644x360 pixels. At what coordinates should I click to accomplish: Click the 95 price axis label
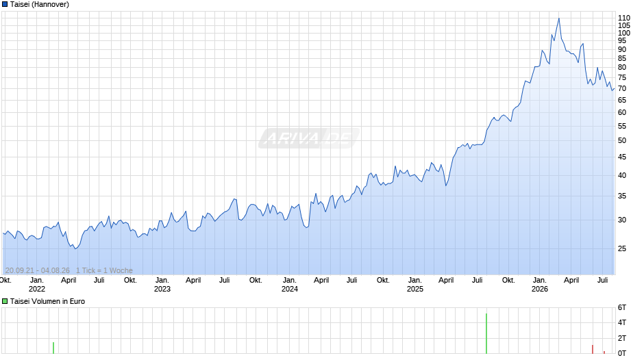(x=622, y=40)
